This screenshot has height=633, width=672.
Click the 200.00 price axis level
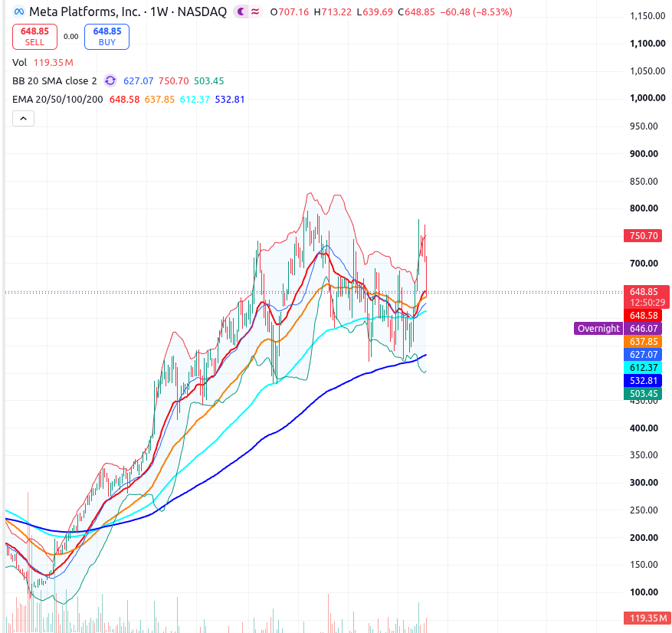coord(644,537)
